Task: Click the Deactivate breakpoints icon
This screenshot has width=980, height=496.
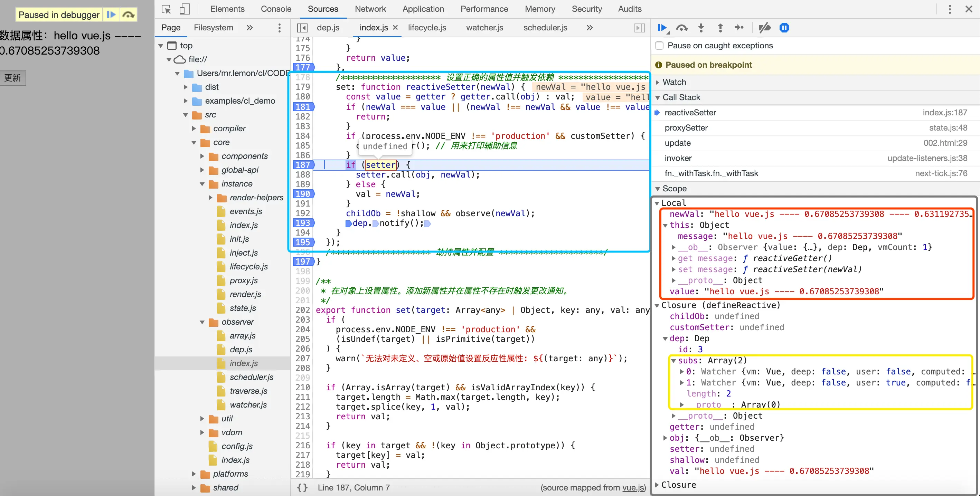Action: coord(764,28)
